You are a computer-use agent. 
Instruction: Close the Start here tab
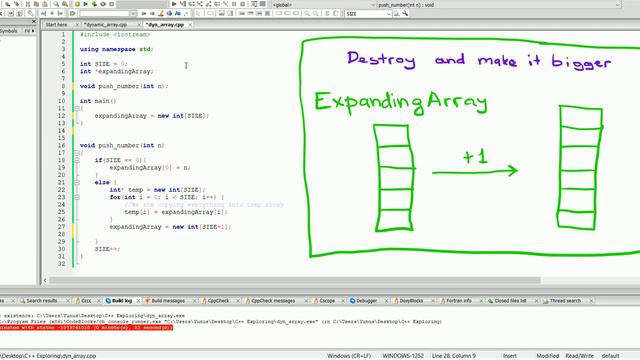pyautogui.click(x=77, y=25)
